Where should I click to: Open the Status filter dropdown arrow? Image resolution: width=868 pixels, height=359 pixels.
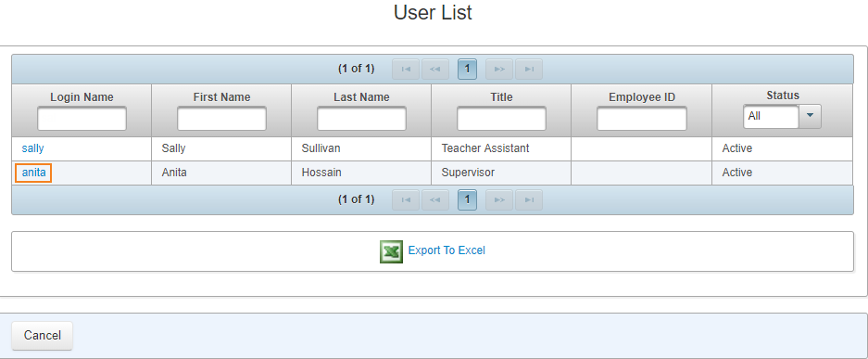[x=811, y=116]
